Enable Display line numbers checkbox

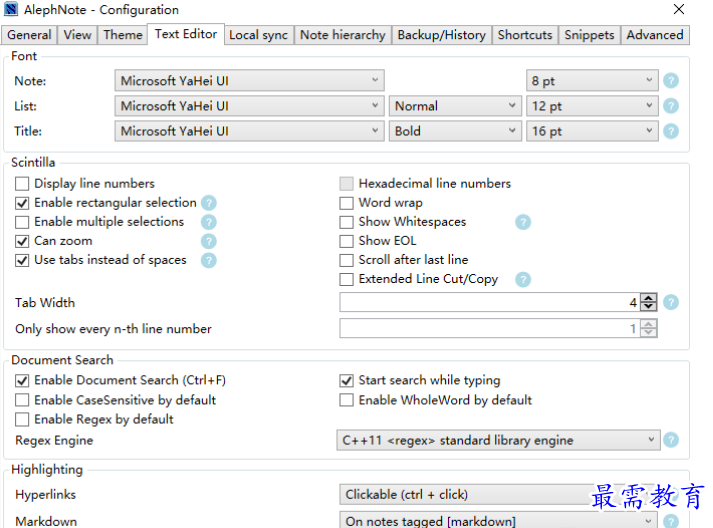coord(22,184)
